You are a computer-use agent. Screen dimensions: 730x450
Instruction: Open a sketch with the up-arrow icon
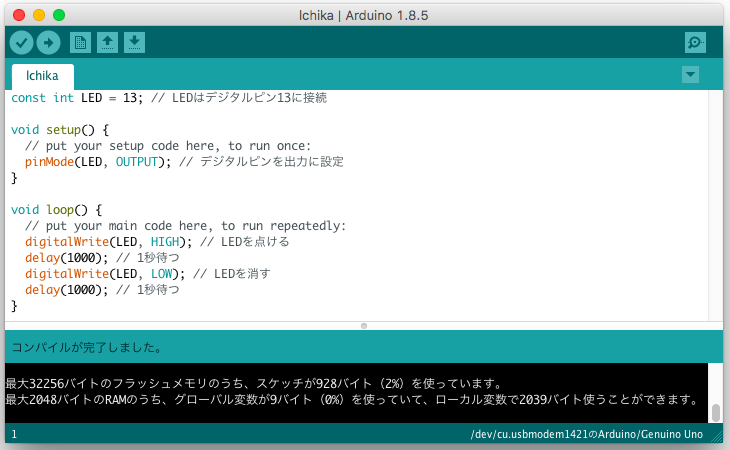point(107,43)
